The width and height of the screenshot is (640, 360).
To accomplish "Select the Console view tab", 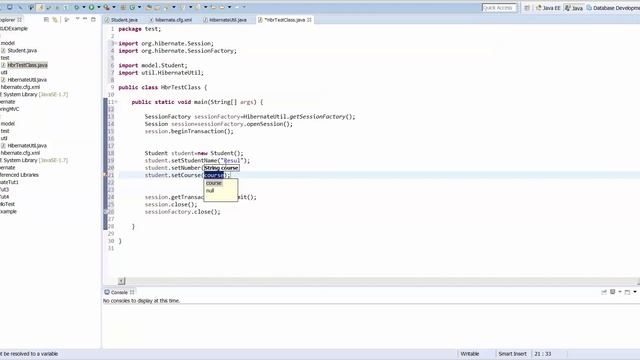I will point(119,292).
